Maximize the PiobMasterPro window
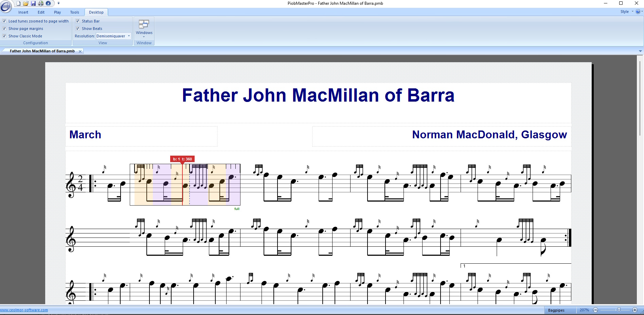 [x=621, y=3]
